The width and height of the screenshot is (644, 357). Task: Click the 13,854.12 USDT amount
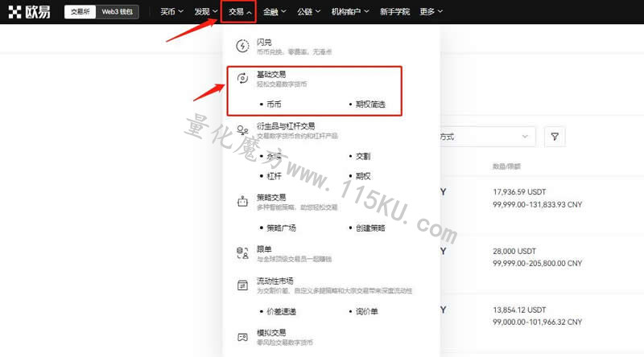519,310
